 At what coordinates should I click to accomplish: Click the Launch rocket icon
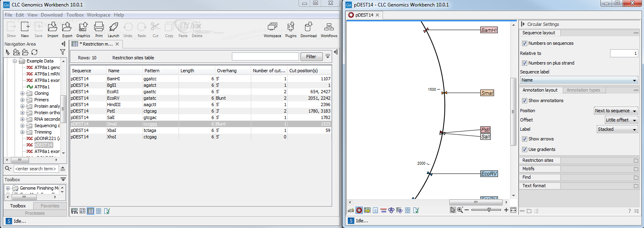114,27
